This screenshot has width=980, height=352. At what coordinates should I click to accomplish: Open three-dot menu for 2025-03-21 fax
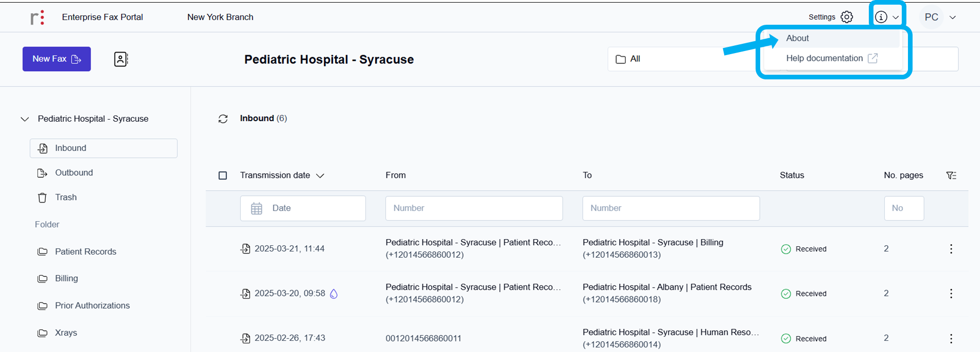pos(951,249)
